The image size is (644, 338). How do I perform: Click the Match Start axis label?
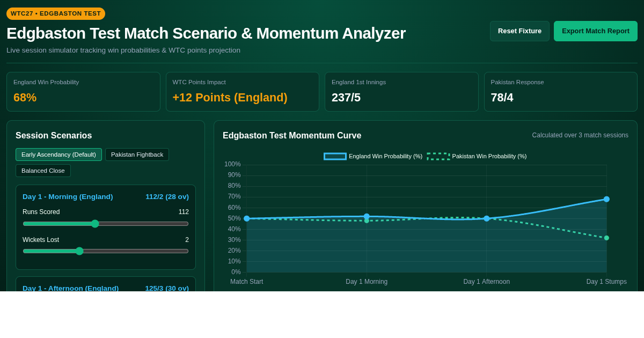pyautogui.click(x=247, y=282)
